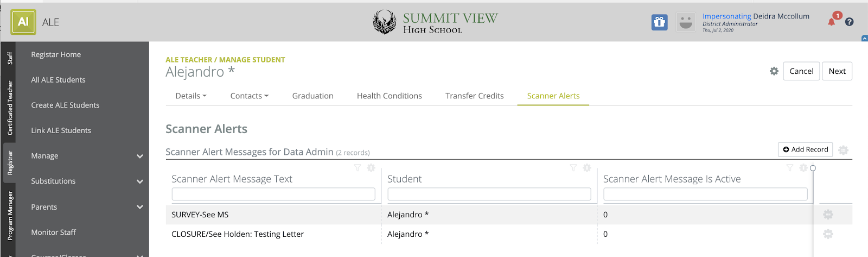Open page settings gear beside Cancel
The height and width of the screenshot is (257, 868).
point(774,71)
